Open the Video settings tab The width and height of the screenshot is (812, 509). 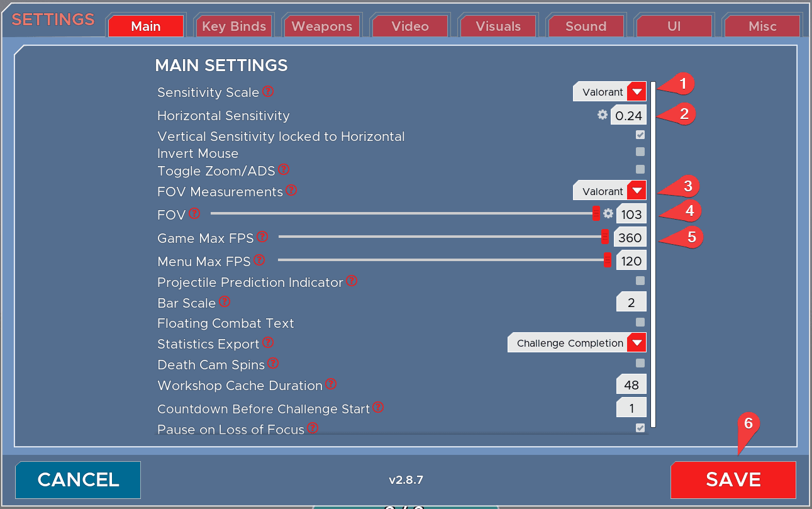pyautogui.click(x=410, y=26)
